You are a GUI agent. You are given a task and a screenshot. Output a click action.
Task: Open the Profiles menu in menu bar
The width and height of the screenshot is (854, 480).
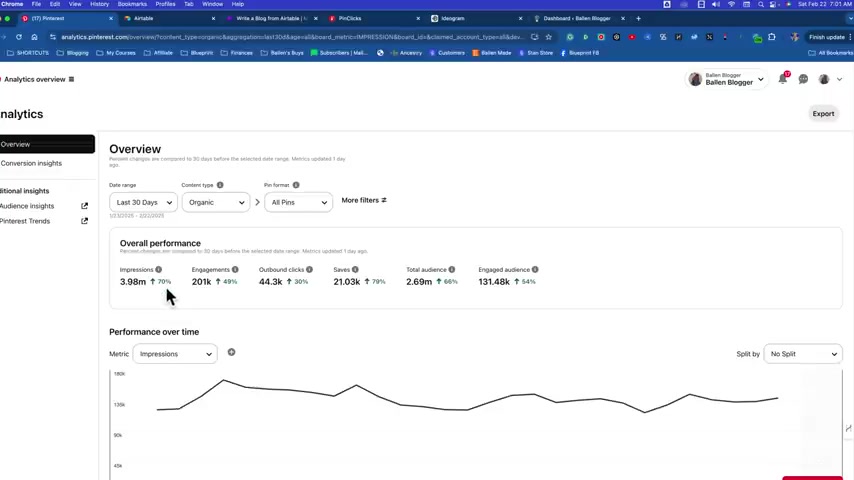pos(166,4)
